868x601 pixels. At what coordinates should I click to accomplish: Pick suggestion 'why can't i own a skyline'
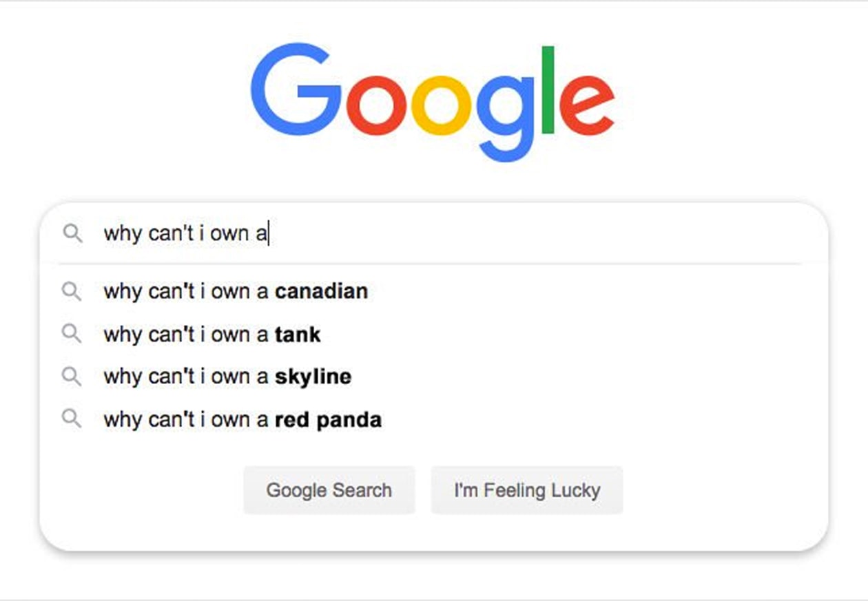pos(434,376)
